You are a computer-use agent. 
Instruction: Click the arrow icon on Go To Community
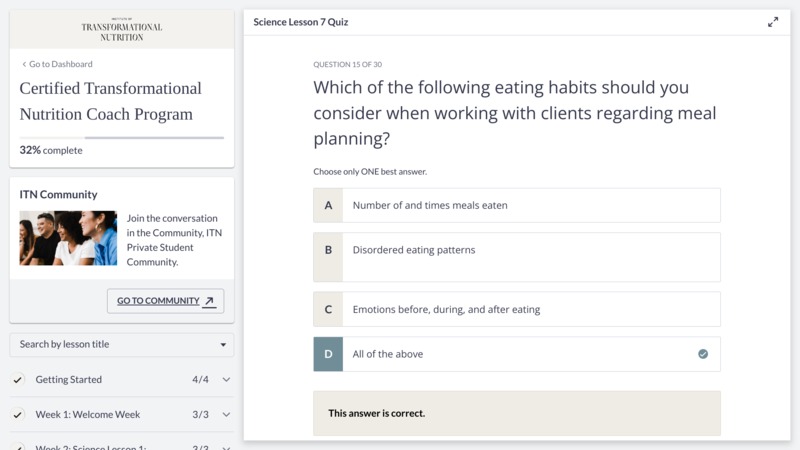[209, 301]
